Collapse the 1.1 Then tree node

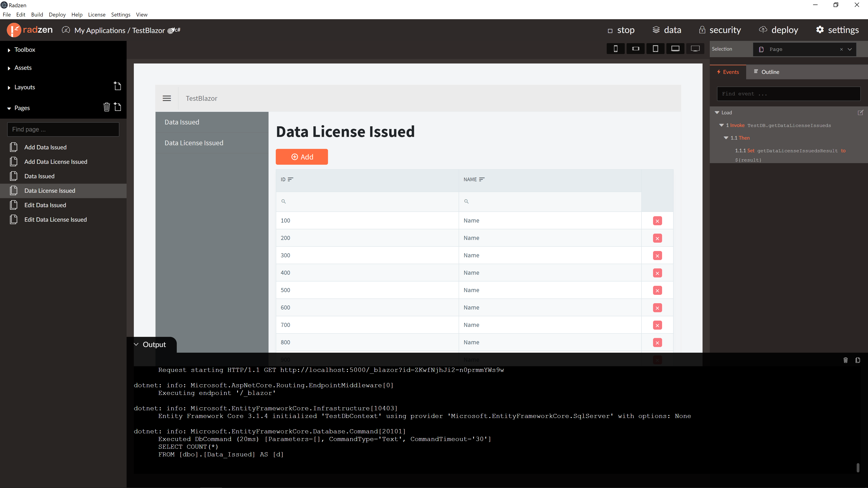726,138
